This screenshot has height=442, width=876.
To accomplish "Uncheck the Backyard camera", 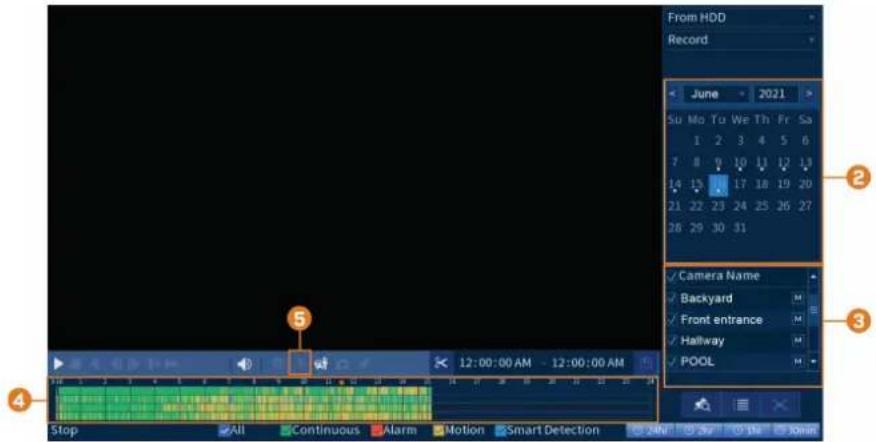I will [672, 298].
